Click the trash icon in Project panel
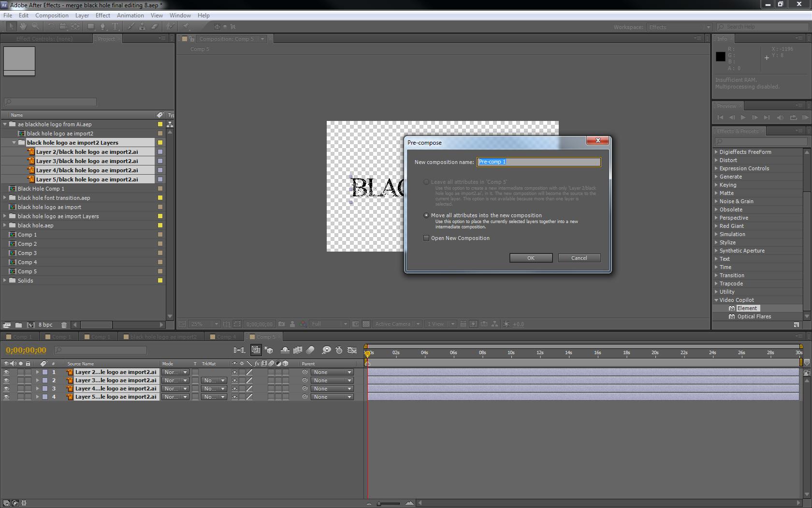 (64, 325)
